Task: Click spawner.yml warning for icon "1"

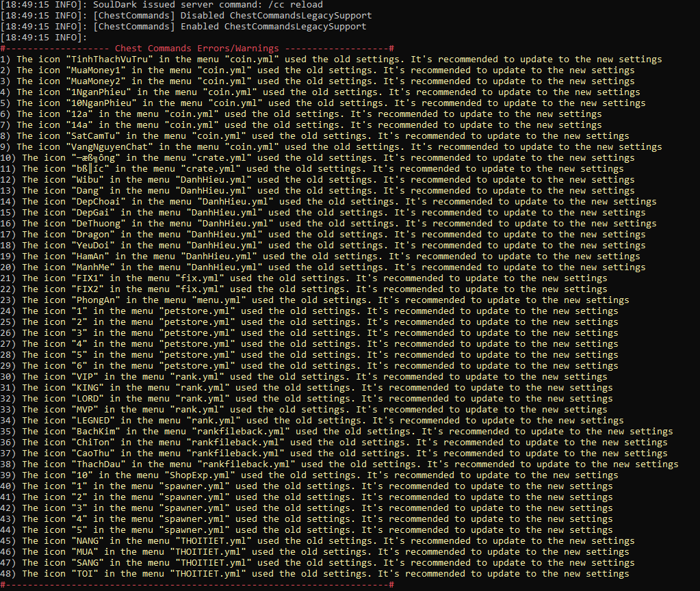Action: 307,486
